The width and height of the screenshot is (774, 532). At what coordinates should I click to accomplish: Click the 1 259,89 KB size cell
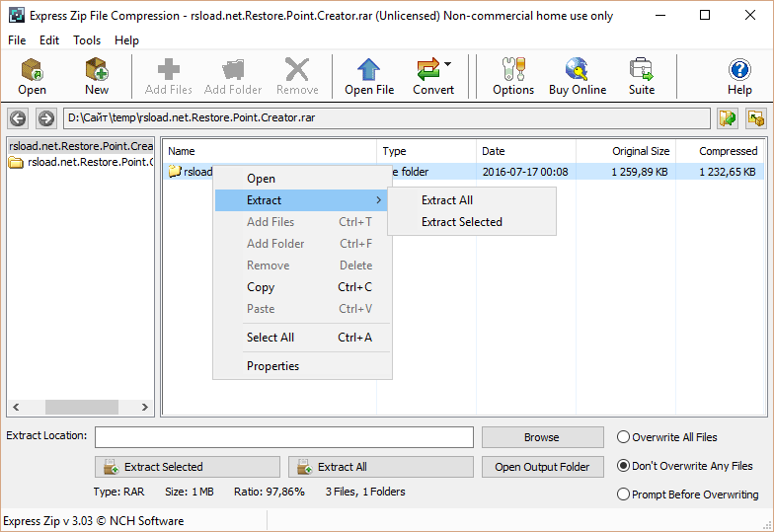640,172
